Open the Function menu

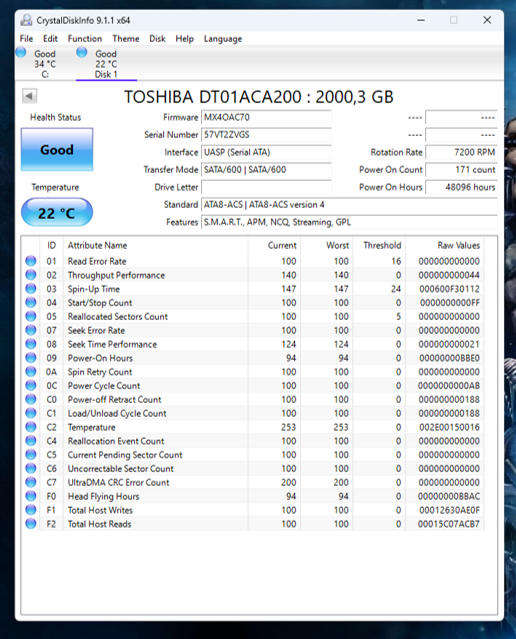tap(85, 39)
